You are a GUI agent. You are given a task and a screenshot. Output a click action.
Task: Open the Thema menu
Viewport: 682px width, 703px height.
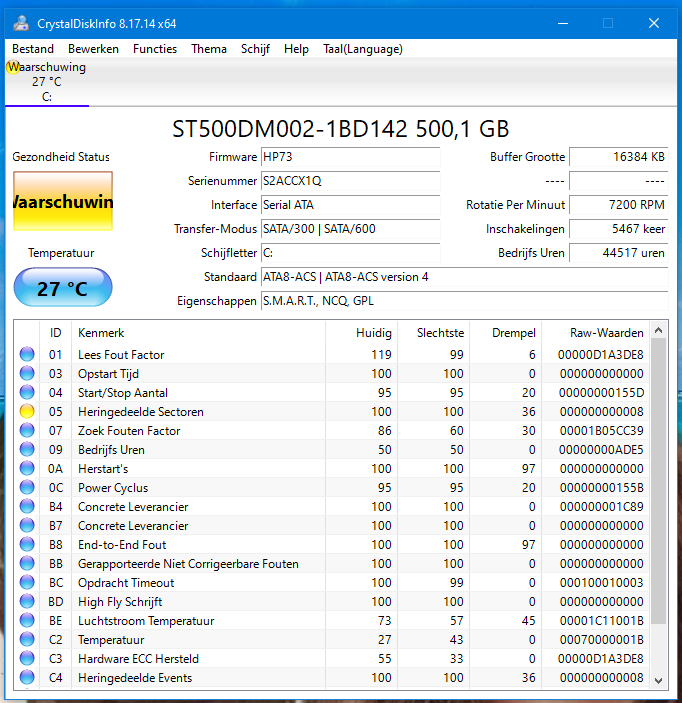(x=209, y=48)
